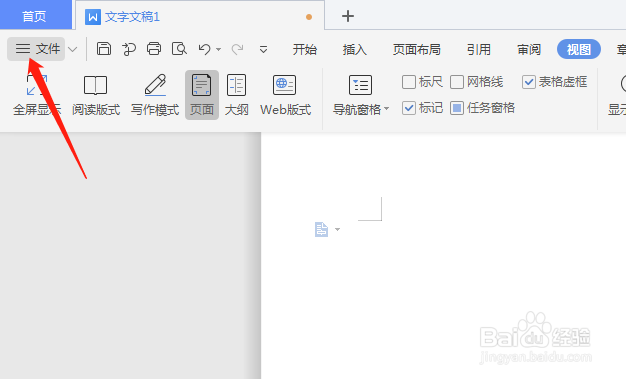Open the 审阅 ribbon tab
Image resolution: width=626 pixels, height=379 pixels.
pyautogui.click(x=529, y=50)
